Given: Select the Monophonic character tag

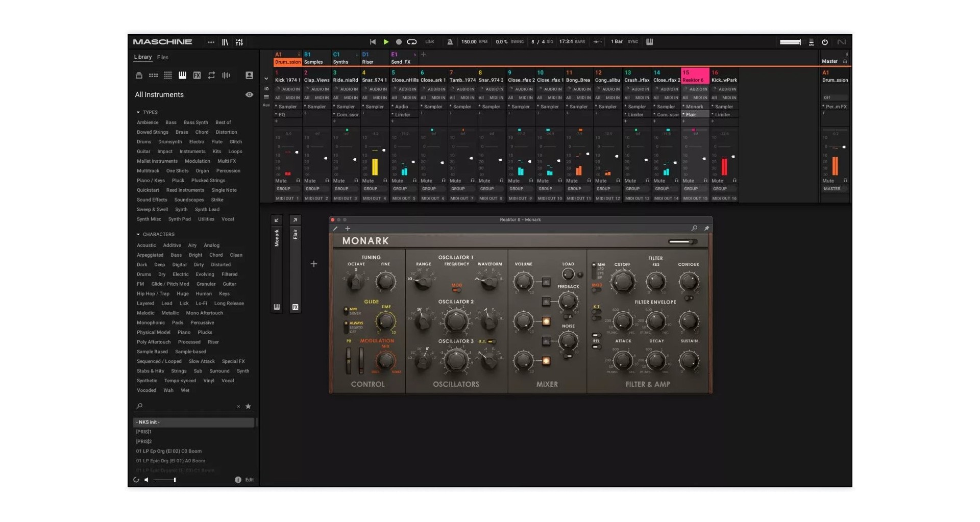Looking at the screenshot, I should pos(151,322).
